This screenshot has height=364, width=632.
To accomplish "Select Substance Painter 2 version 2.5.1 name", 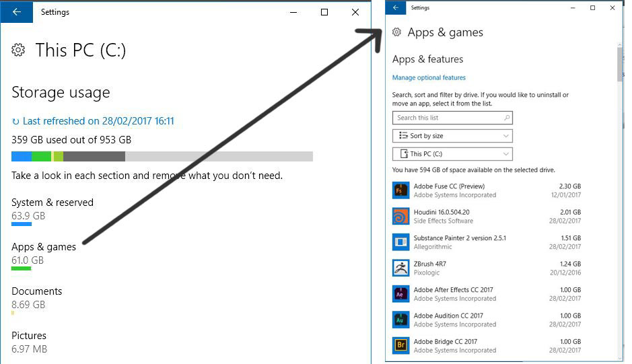I will (x=460, y=238).
